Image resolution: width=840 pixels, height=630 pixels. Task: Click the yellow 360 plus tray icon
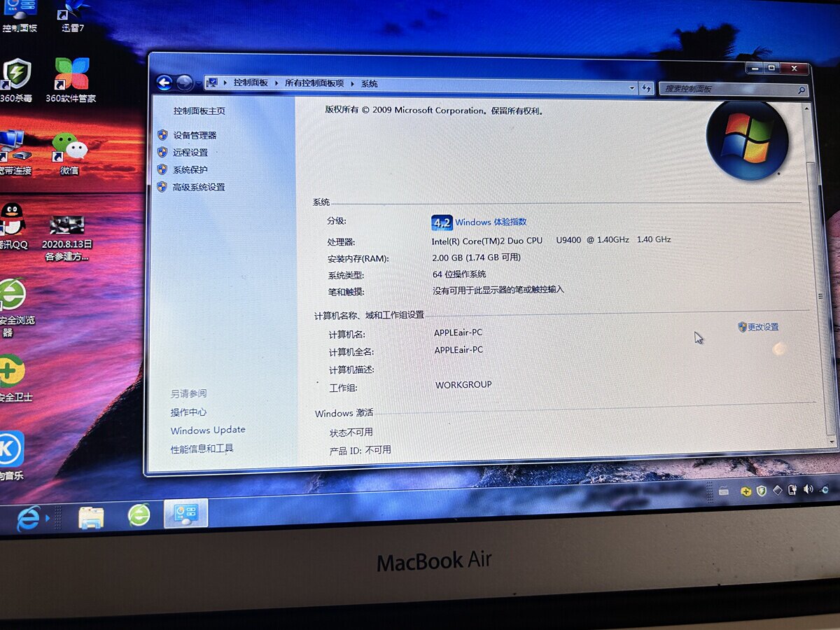pyautogui.click(x=746, y=491)
